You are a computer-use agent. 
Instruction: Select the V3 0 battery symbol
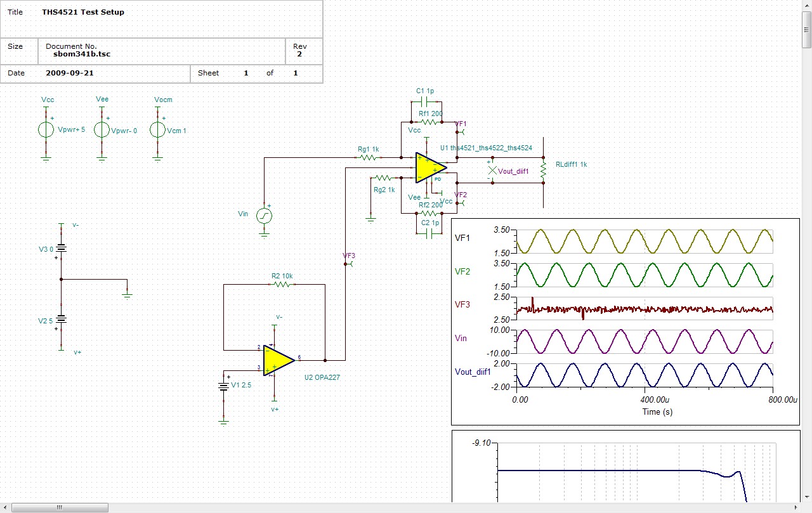tap(61, 249)
